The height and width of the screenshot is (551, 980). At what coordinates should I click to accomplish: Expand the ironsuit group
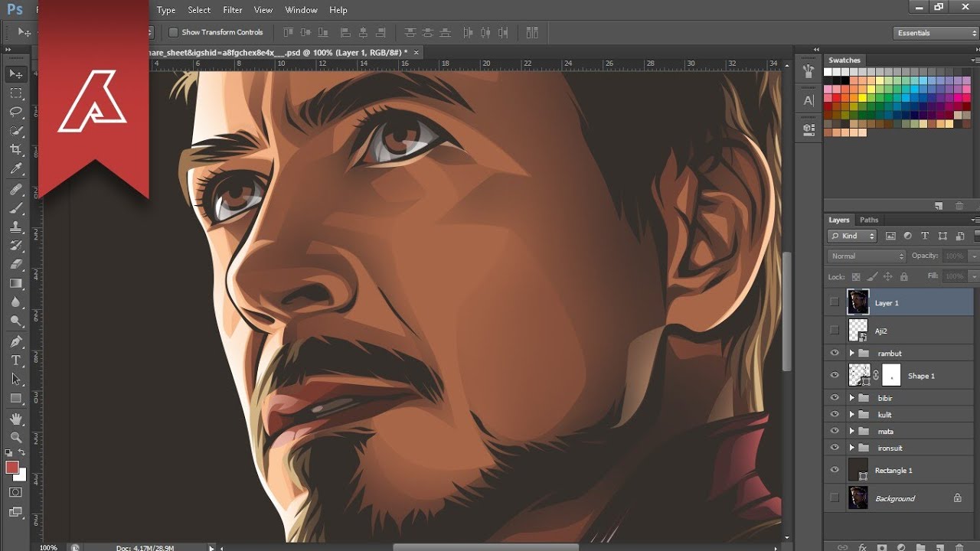[x=851, y=448]
